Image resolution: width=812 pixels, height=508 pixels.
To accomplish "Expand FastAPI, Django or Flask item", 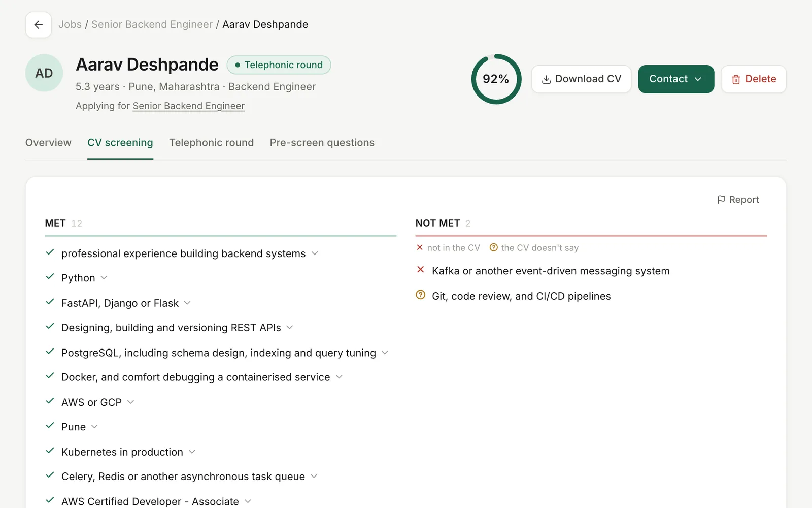I will point(187,303).
